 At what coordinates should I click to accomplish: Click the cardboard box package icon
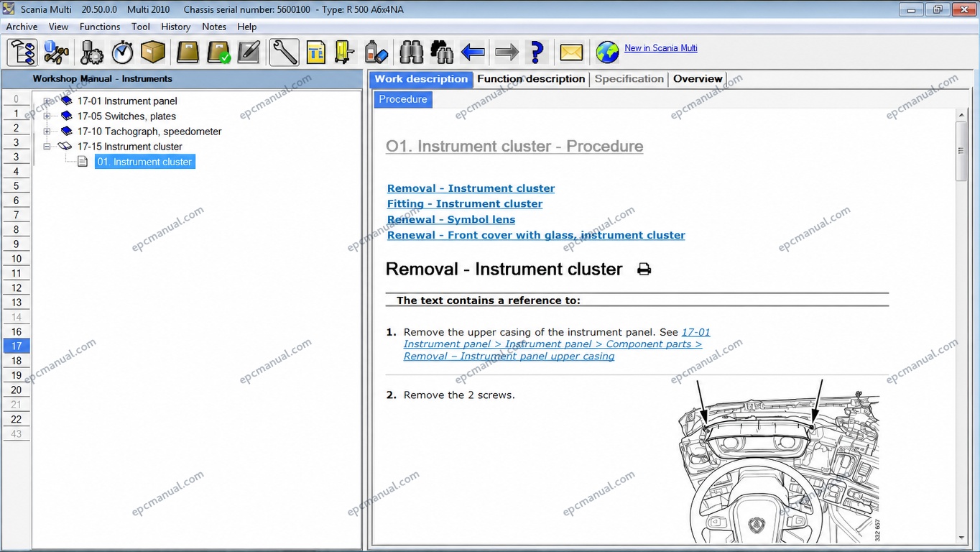[153, 52]
